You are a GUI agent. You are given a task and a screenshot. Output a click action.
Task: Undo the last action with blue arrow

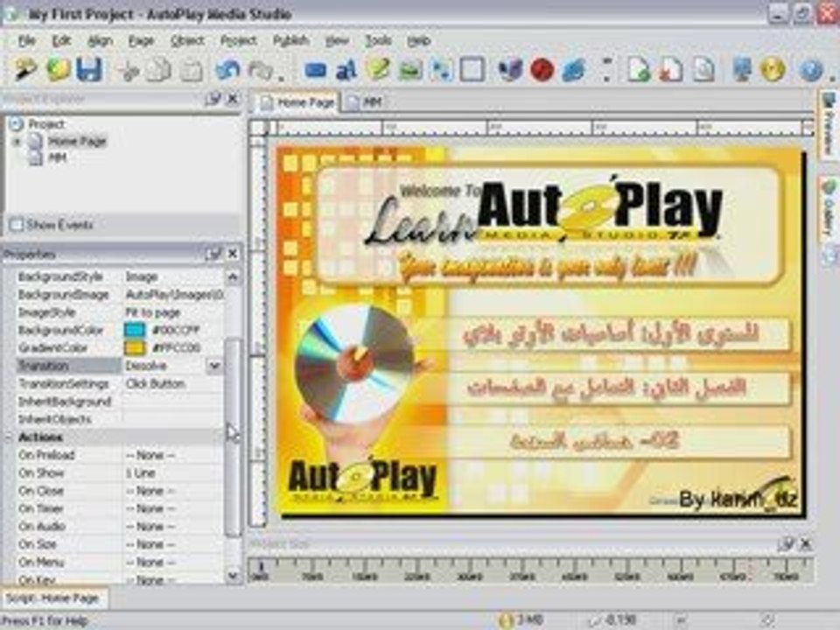(x=228, y=70)
